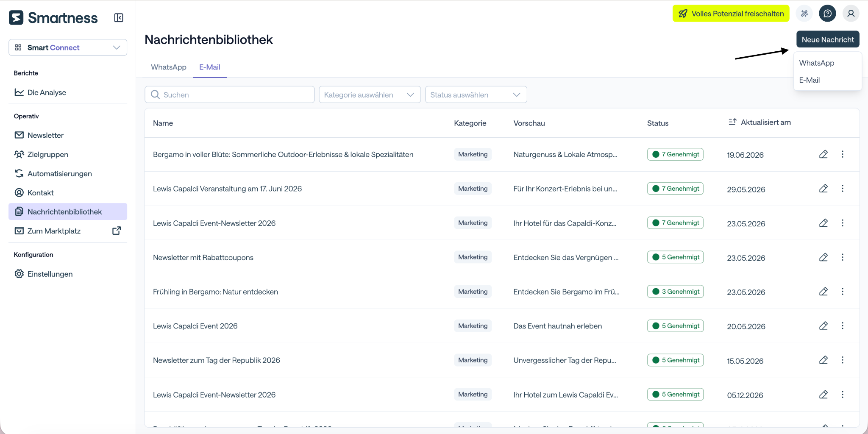The image size is (868, 434).
Task: Edit the Event-Newsletter dated 05.12.2026
Action: click(823, 395)
